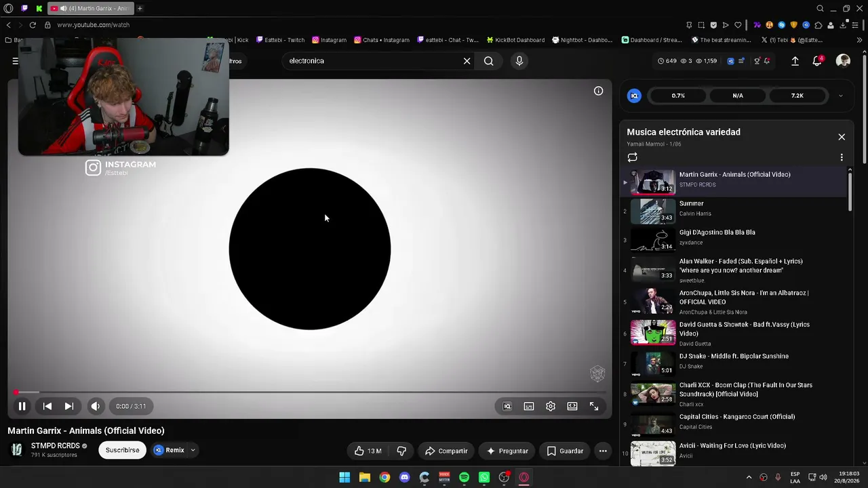Run the YouTube search magnifier button
868x488 pixels.
click(x=488, y=61)
